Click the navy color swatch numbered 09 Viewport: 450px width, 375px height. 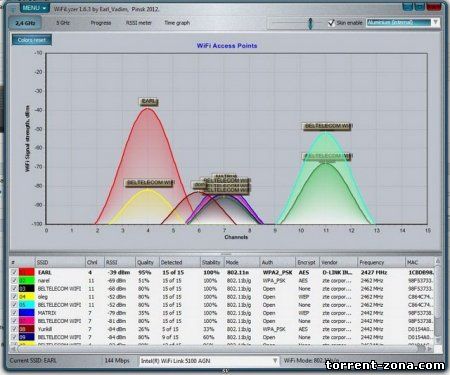(x=27, y=337)
